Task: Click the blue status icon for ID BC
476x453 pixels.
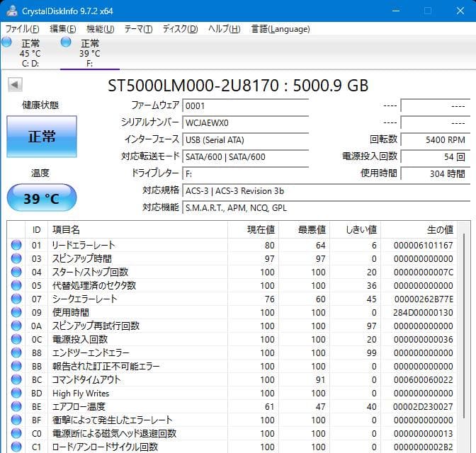Action: [16, 379]
